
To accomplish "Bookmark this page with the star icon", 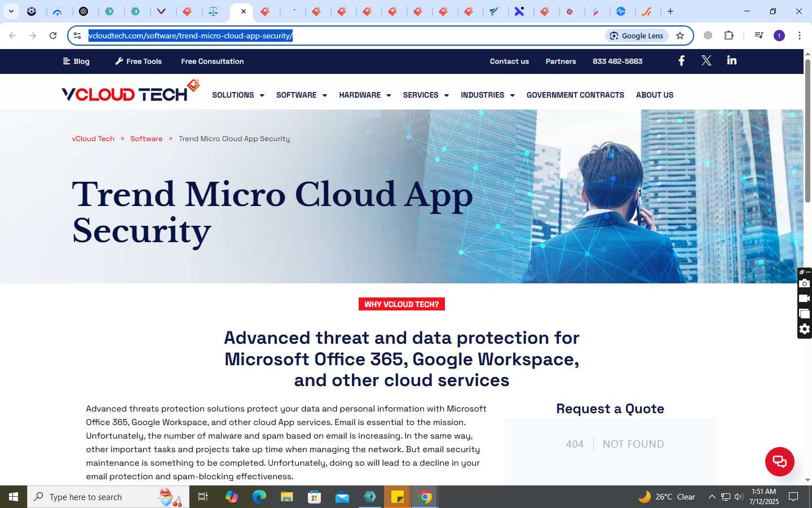I will [x=680, y=36].
